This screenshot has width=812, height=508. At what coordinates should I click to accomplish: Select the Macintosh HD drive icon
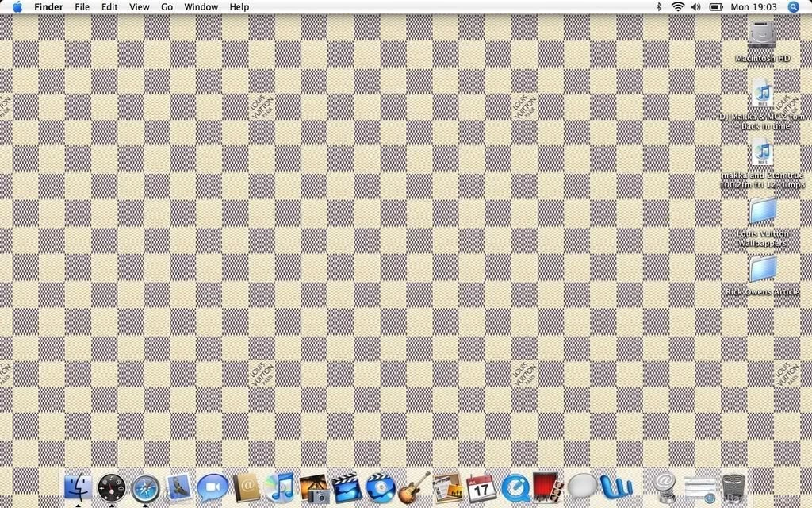(762, 35)
